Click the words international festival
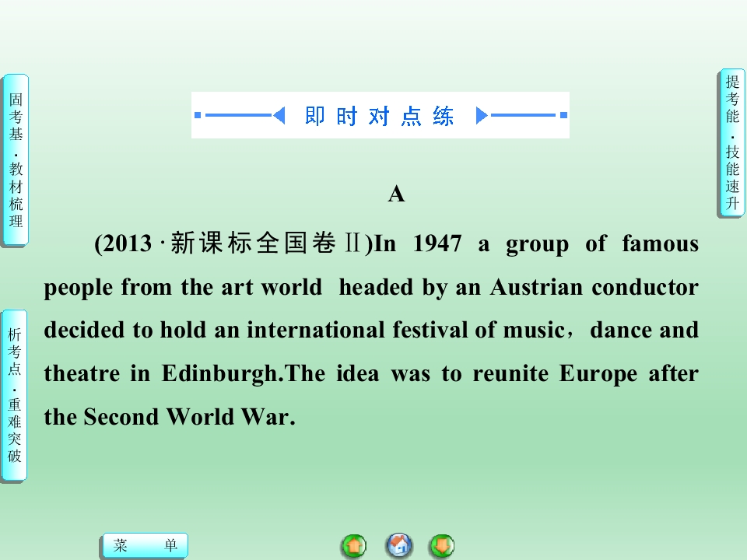 point(357,330)
